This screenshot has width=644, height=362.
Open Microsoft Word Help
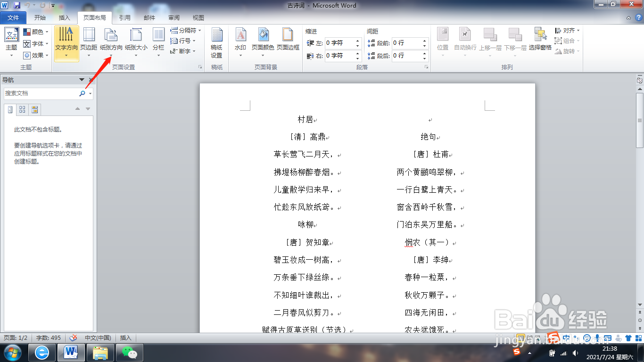(x=638, y=18)
